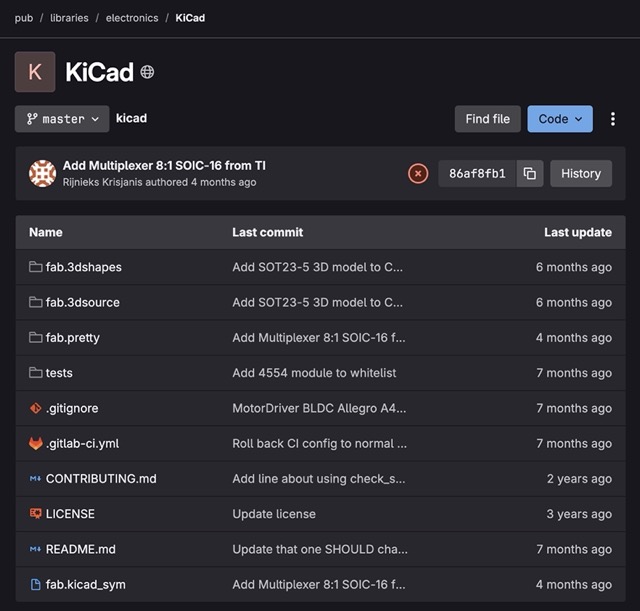Expand the Code dropdown button
Image resolution: width=640 pixels, height=611 pixels.
[x=560, y=119]
